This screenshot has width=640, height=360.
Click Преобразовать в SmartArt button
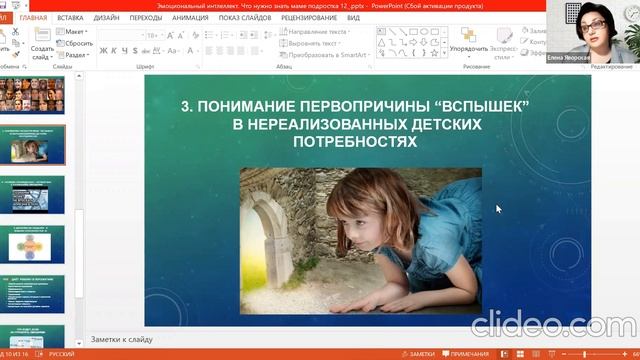(325, 55)
